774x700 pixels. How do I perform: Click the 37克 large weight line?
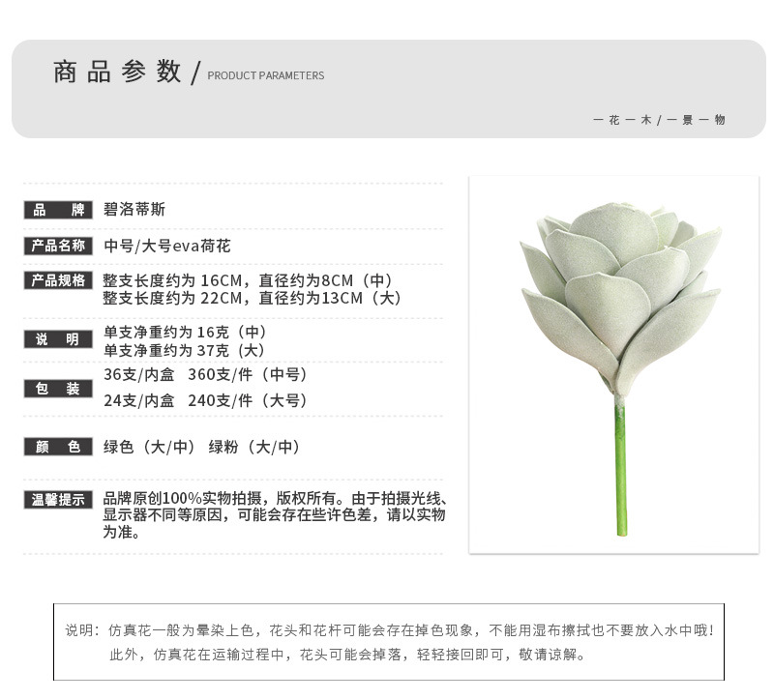pyautogui.click(x=185, y=350)
